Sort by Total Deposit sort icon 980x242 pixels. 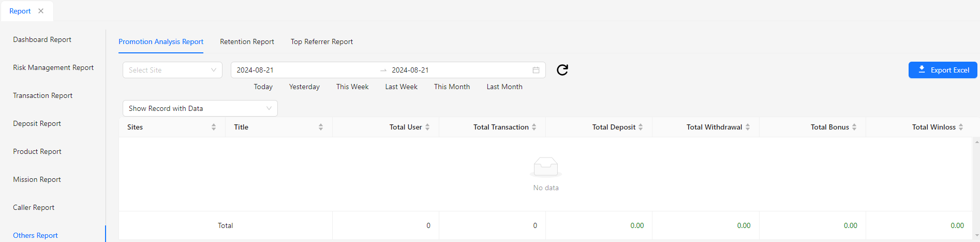[641, 127]
